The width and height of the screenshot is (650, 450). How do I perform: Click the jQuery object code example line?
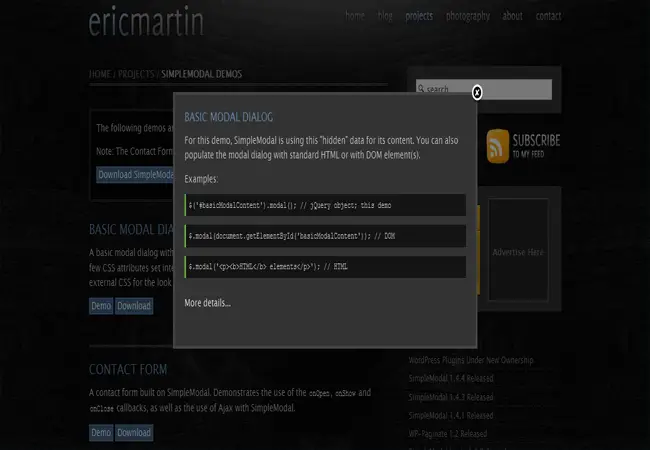325,205
